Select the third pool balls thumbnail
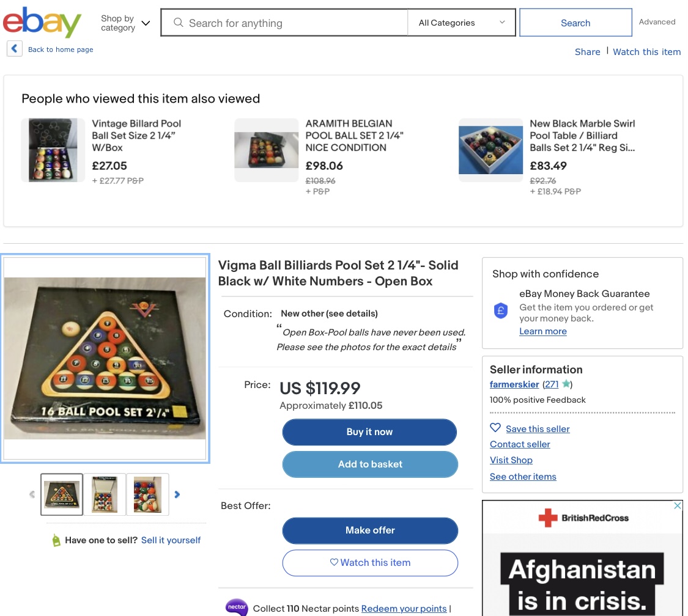Viewport: 688px width, 616px height. [x=148, y=494]
